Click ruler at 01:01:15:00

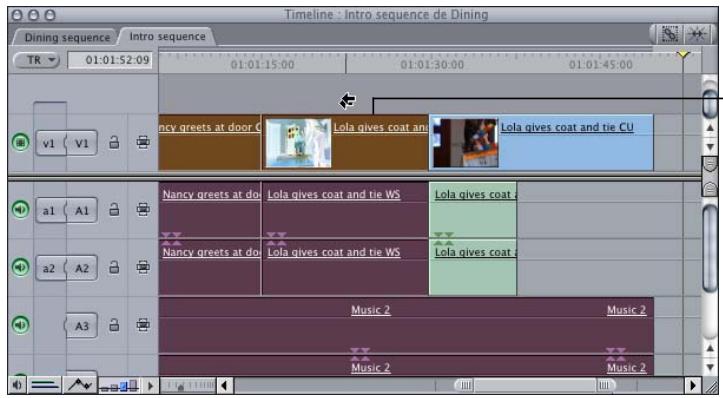(x=262, y=65)
